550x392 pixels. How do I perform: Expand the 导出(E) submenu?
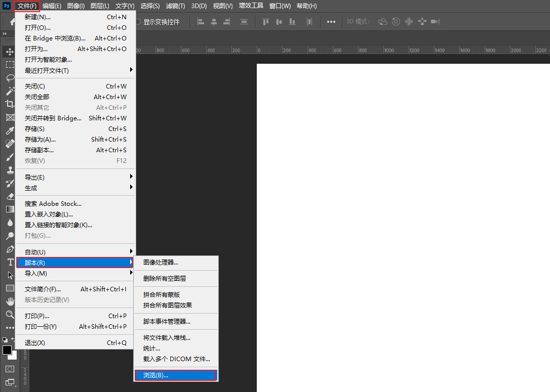[76, 177]
